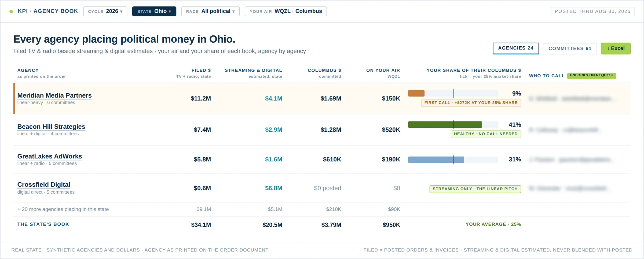The image size is (644, 259).
Task: Click The State's Book total label
Action: point(43,224)
